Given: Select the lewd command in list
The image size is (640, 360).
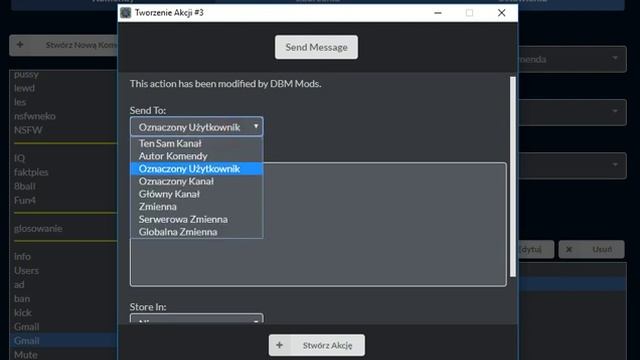Looking at the screenshot, I should [24, 88].
